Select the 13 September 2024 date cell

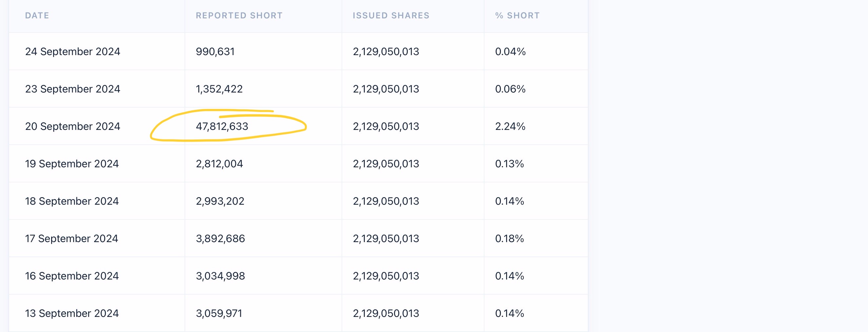point(72,314)
